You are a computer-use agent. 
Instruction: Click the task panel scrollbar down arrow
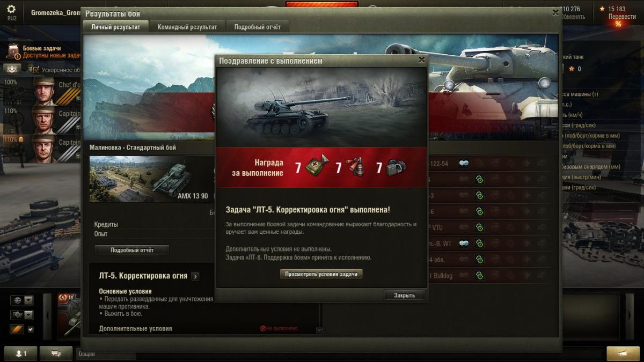point(320,330)
